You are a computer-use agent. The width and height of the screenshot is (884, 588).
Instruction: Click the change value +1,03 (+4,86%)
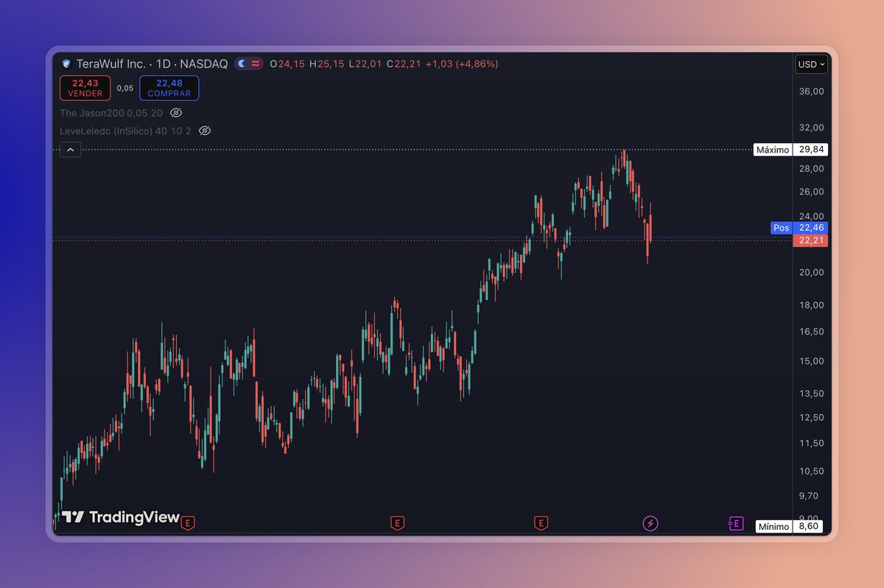[x=462, y=64]
